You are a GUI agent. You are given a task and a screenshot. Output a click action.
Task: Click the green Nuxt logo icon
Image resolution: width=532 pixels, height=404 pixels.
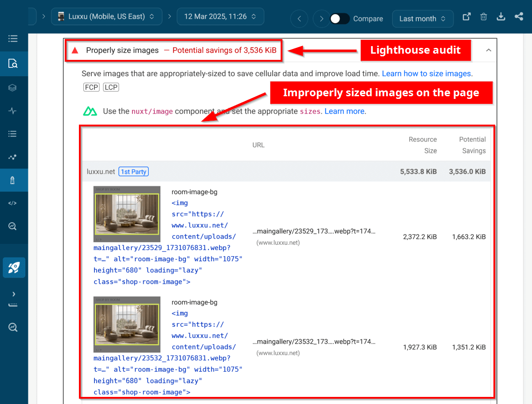point(90,111)
